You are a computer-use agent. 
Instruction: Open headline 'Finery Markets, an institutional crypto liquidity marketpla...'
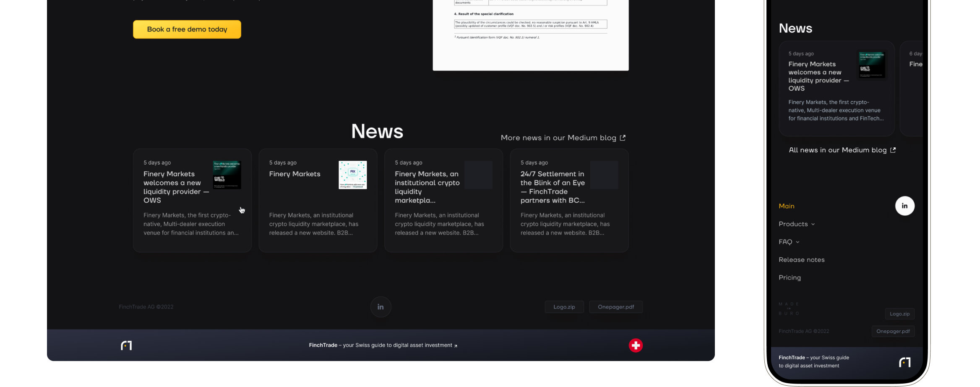[427, 187]
